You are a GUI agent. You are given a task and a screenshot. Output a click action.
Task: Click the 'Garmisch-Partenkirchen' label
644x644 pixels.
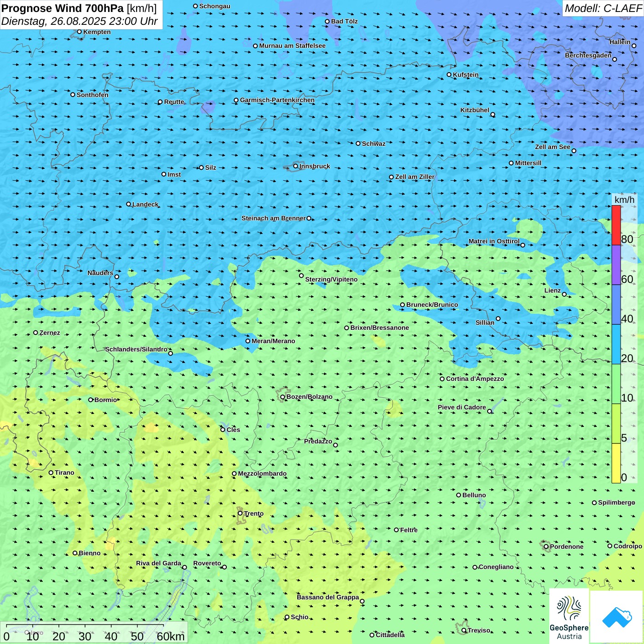[277, 100]
